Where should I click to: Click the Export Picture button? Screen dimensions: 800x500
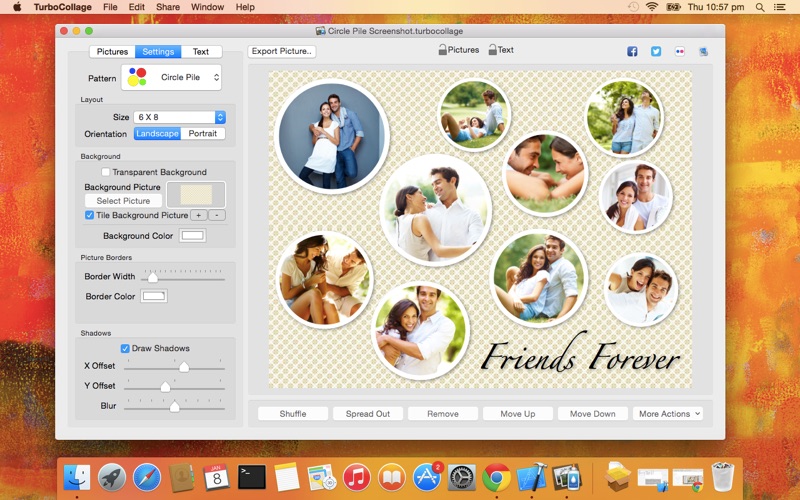(282, 51)
